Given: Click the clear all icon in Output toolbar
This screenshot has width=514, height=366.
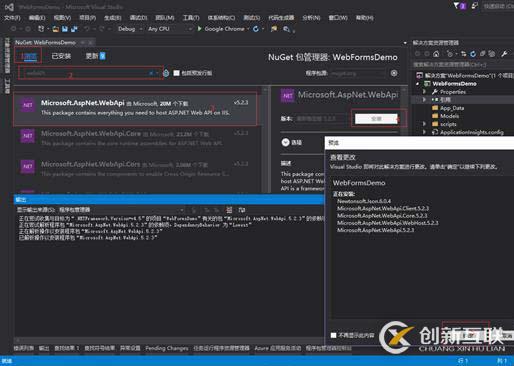Looking at the screenshot, I should 229,210.
